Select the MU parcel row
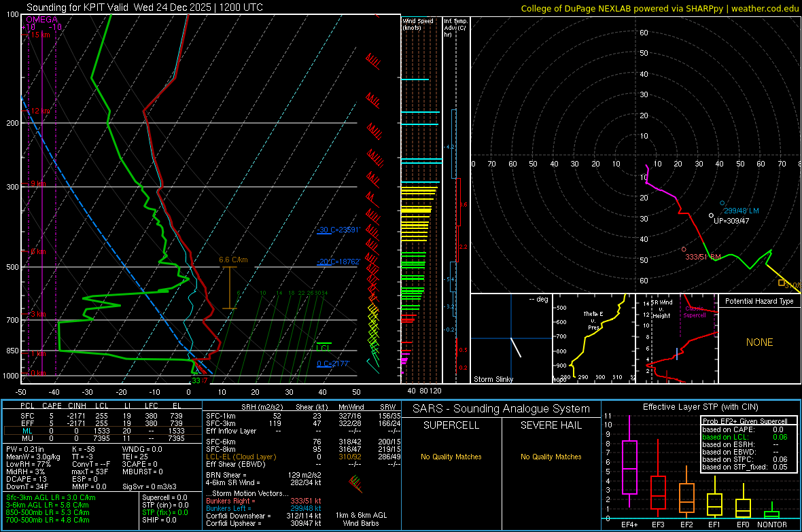802x532 pixels. click(x=103, y=438)
